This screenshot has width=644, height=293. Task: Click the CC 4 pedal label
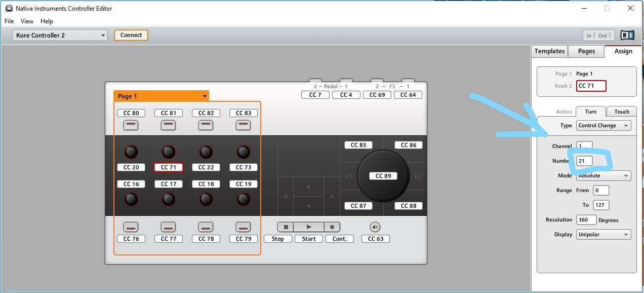[346, 95]
